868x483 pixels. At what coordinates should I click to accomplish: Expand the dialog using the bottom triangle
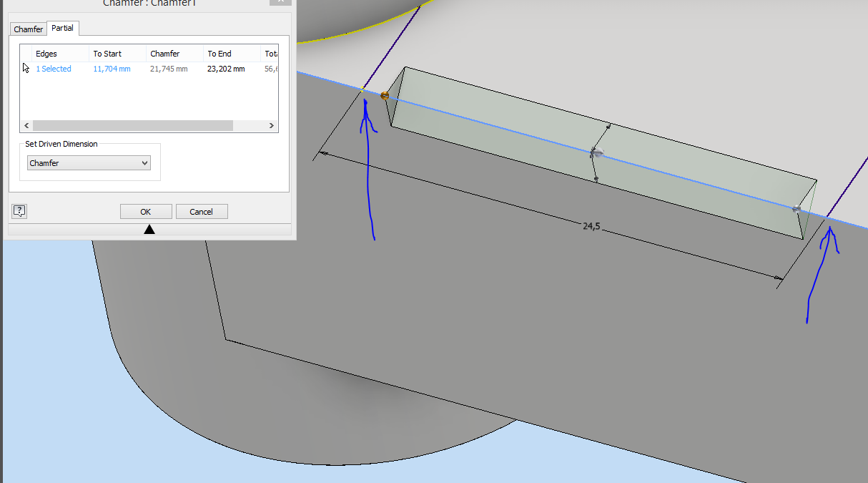[149, 229]
